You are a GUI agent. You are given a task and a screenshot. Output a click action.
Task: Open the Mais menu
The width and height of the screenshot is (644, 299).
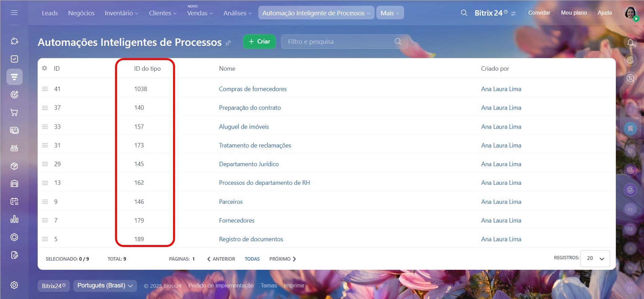[390, 13]
